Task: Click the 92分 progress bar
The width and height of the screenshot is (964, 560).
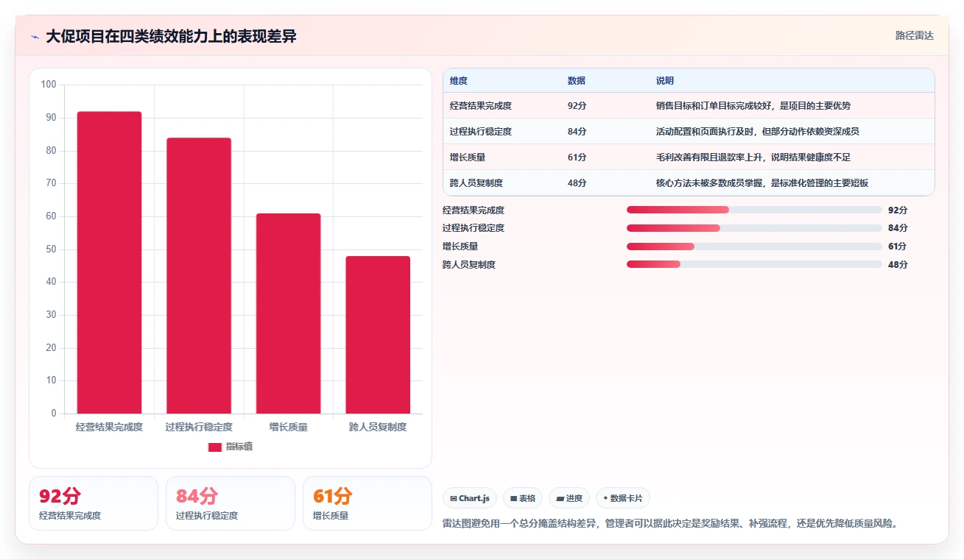Action: pyautogui.click(x=754, y=210)
